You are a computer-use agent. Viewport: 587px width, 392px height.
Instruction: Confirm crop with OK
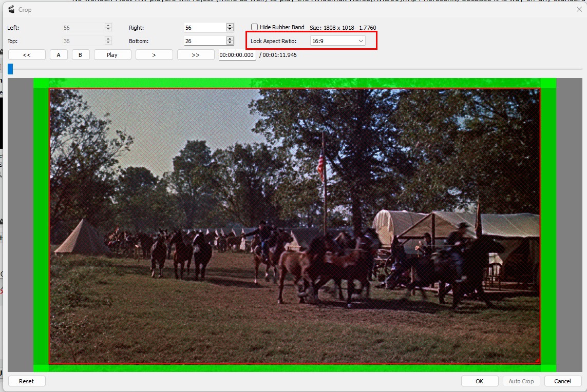pos(480,381)
